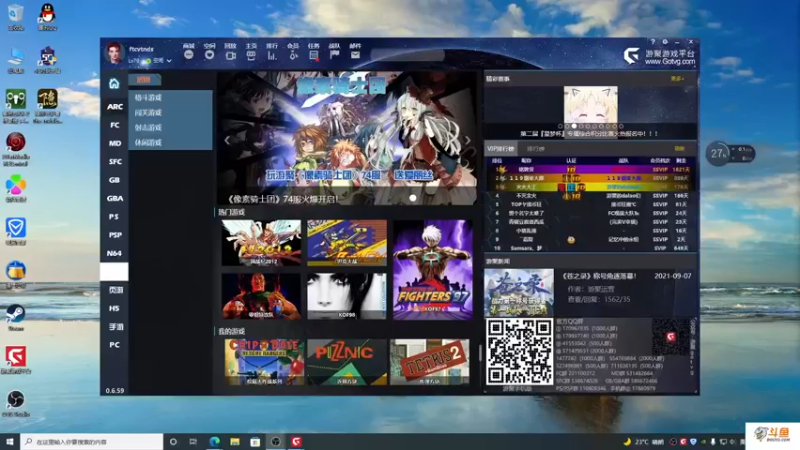Image resolution: width=800 pixels, height=450 pixels.
Task: Open the Tetris 2 game thumbnail
Action: 430,362
